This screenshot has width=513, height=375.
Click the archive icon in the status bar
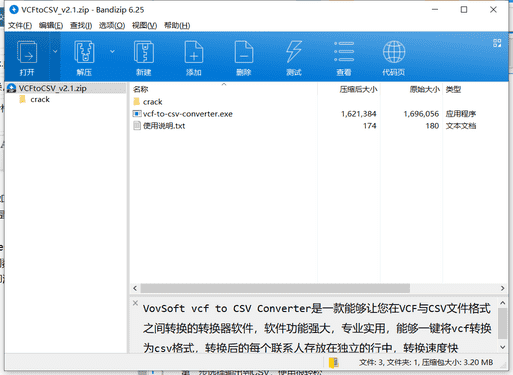pos(333,362)
